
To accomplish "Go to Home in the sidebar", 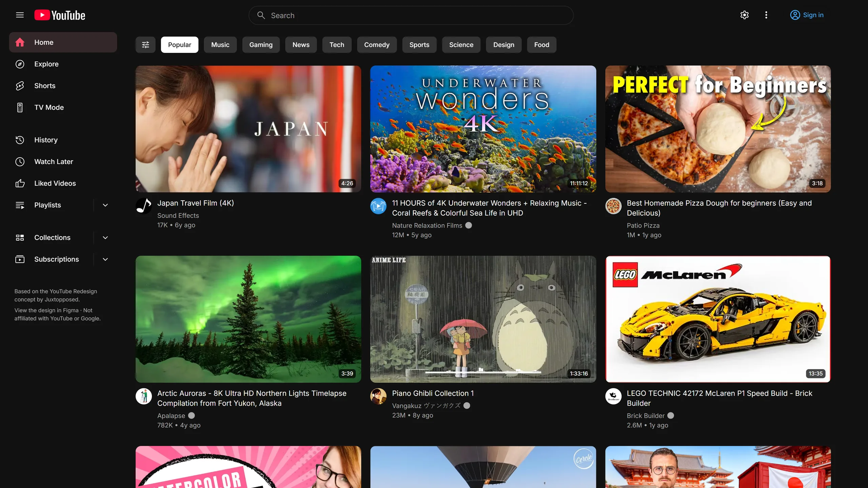I will [63, 42].
